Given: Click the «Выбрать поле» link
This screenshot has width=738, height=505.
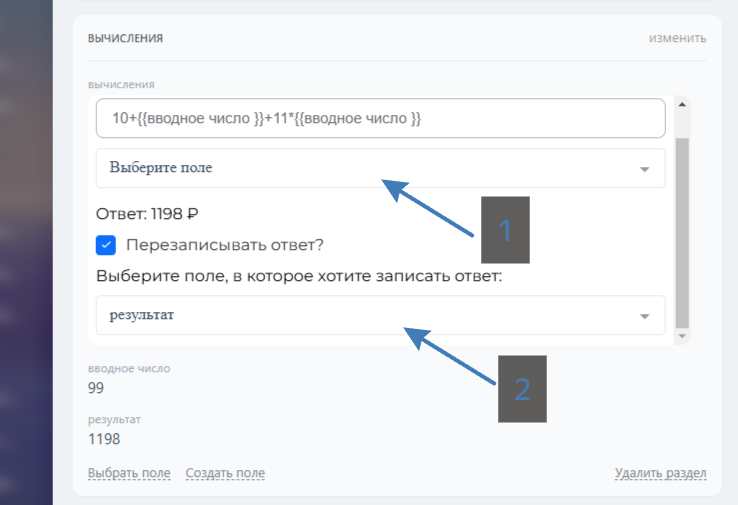Looking at the screenshot, I should coord(129,473).
